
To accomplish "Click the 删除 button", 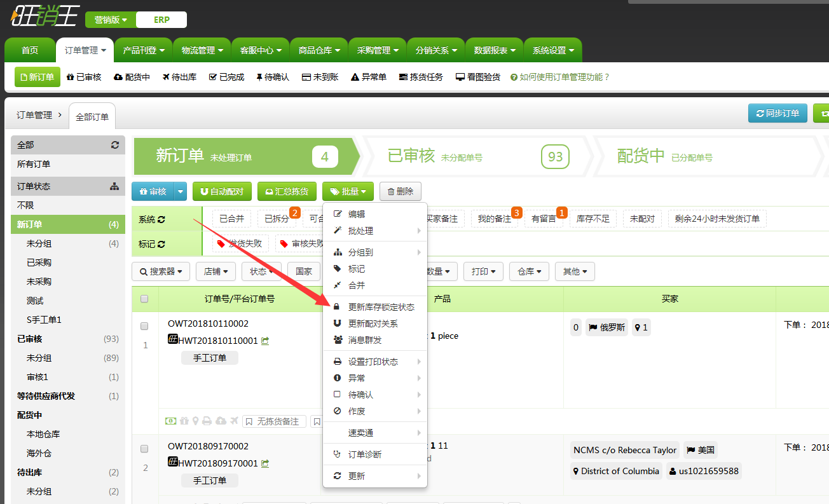I will (x=401, y=191).
